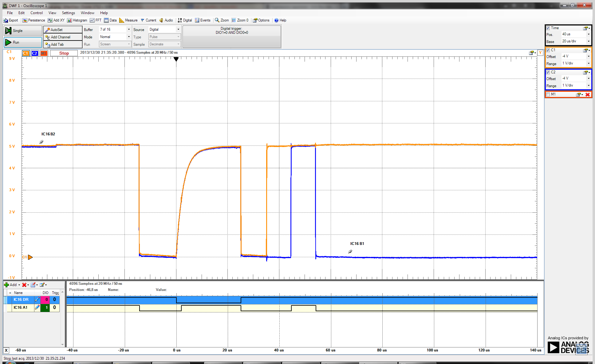Open the Edit menu
This screenshot has height=364, width=595.
click(22, 13)
